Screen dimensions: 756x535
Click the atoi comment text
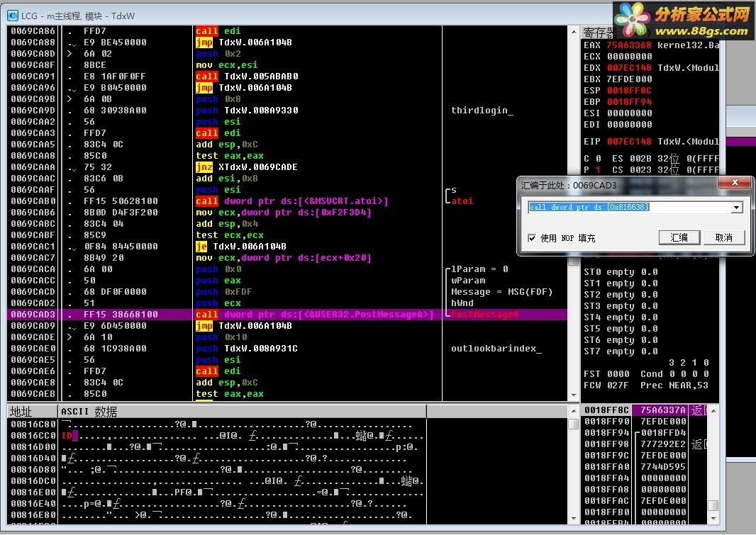point(462,201)
